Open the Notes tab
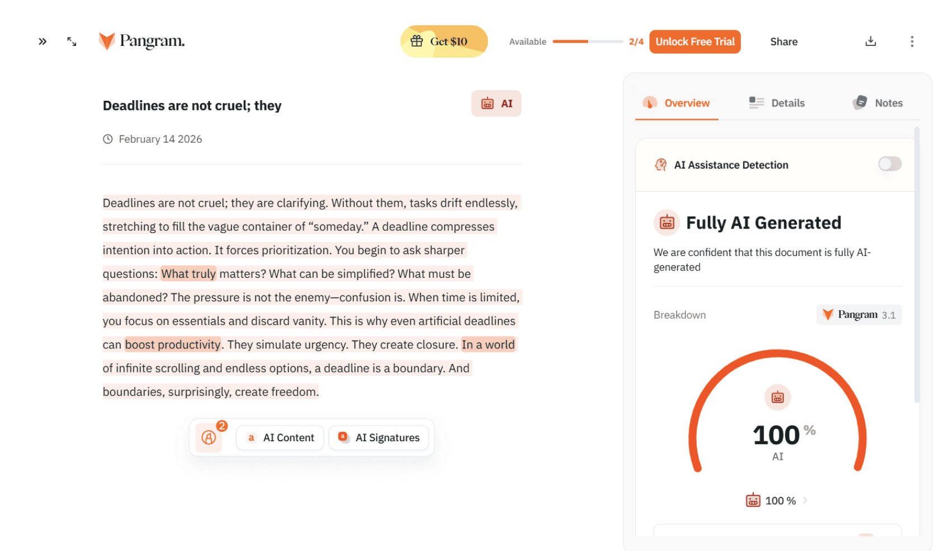The height and width of the screenshot is (560, 933). click(x=878, y=103)
